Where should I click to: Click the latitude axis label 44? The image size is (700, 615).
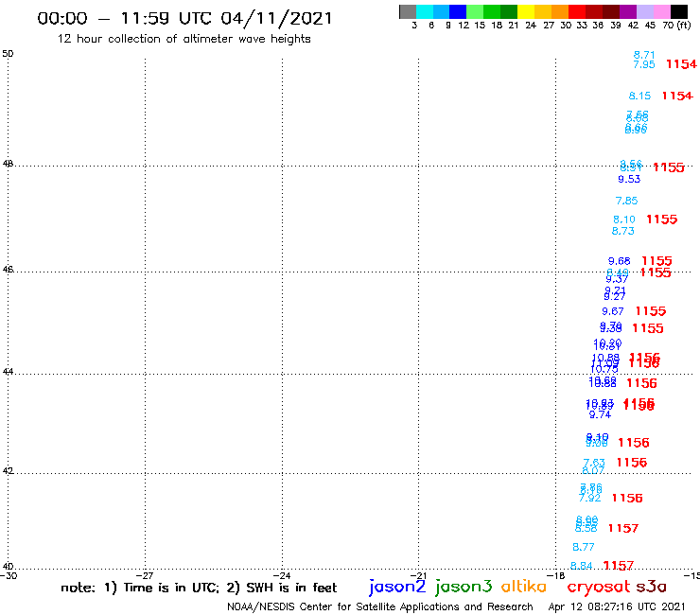tap(8, 372)
